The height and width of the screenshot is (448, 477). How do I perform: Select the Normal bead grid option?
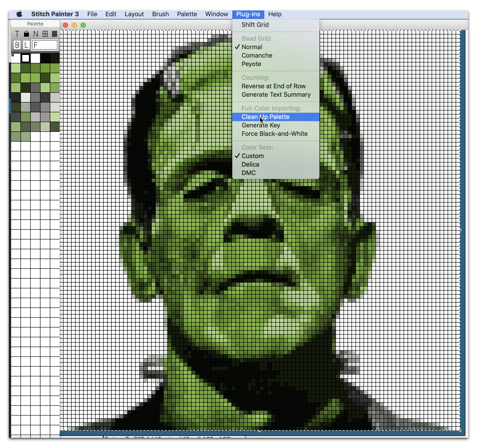click(x=276, y=47)
